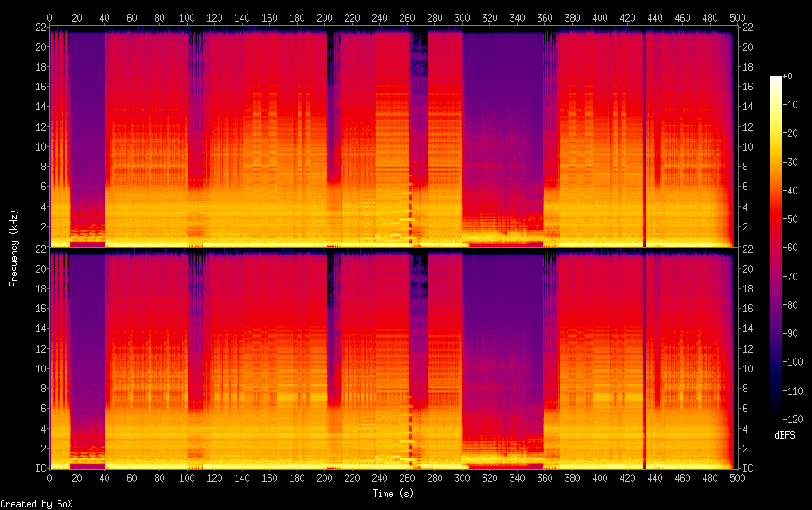Click the "40" tick on the top time axis
812x510 pixels.
pos(104,17)
